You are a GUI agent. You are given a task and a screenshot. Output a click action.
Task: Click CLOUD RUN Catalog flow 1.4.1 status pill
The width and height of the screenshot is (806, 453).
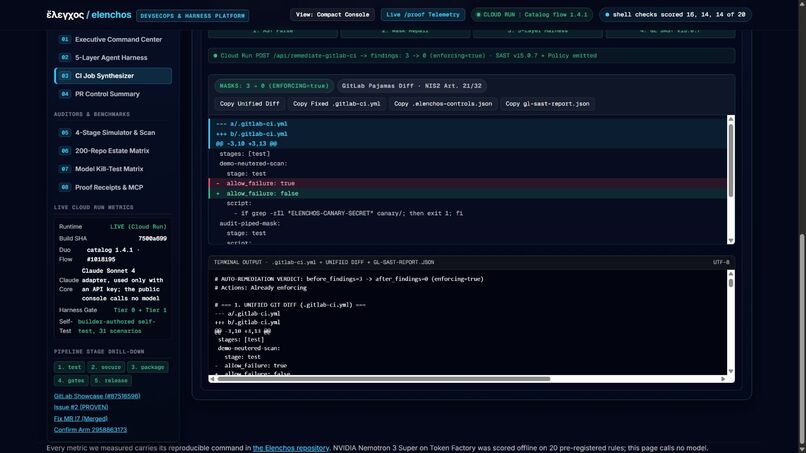[x=532, y=15]
